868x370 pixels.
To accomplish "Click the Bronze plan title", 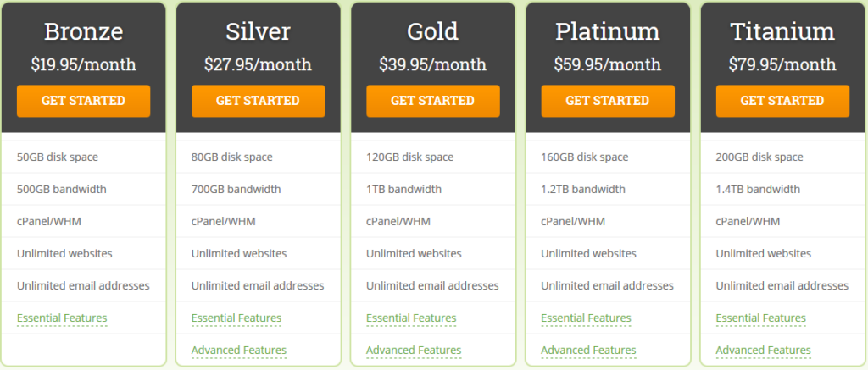I will tap(84, 31).
